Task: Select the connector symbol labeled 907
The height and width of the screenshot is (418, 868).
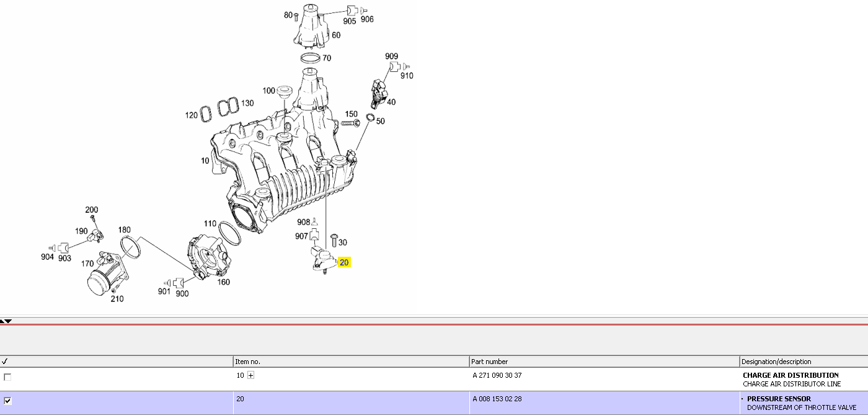Action: (x=314, y=236)
